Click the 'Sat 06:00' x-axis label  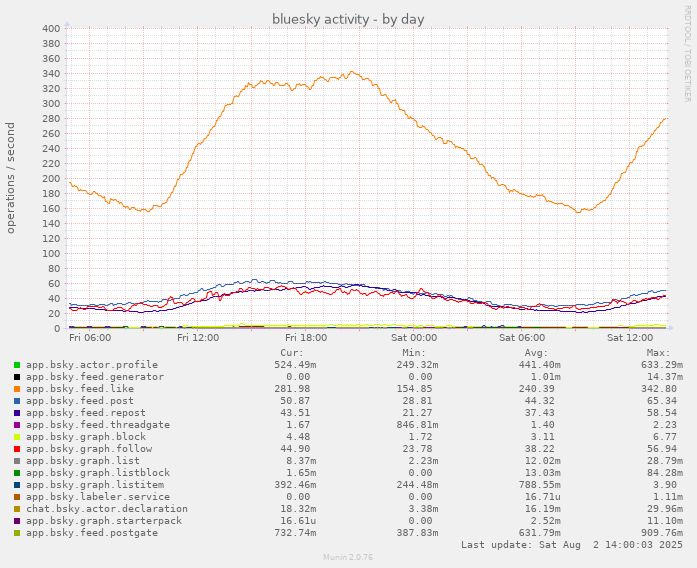click(x=522, y=338)
